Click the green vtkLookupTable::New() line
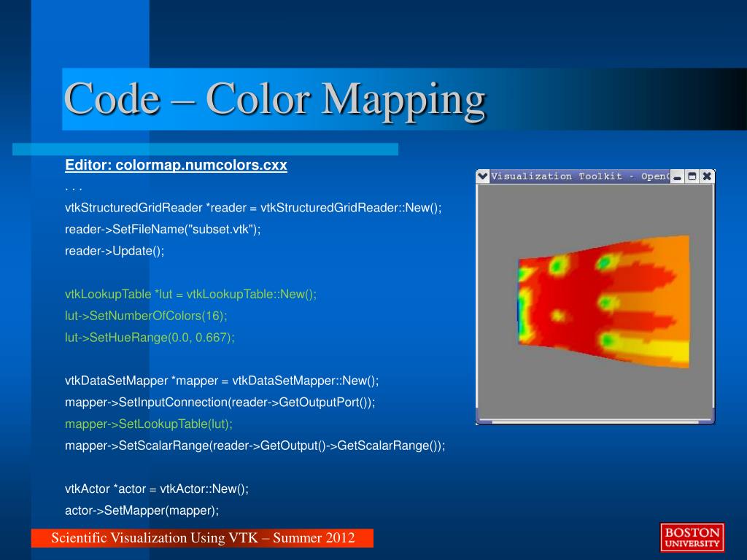Viewport: 747px width, 560px height. pyautogui.click(x=190, y=295)
